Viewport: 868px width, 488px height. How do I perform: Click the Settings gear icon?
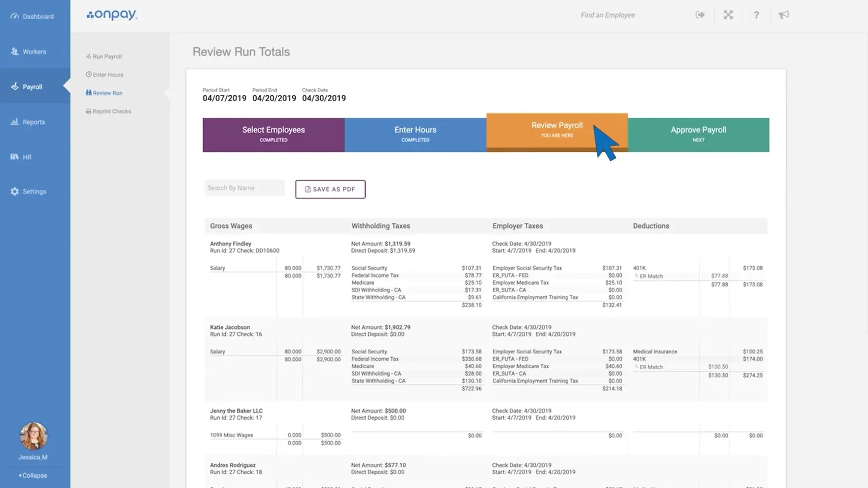(x=15, y=191)
